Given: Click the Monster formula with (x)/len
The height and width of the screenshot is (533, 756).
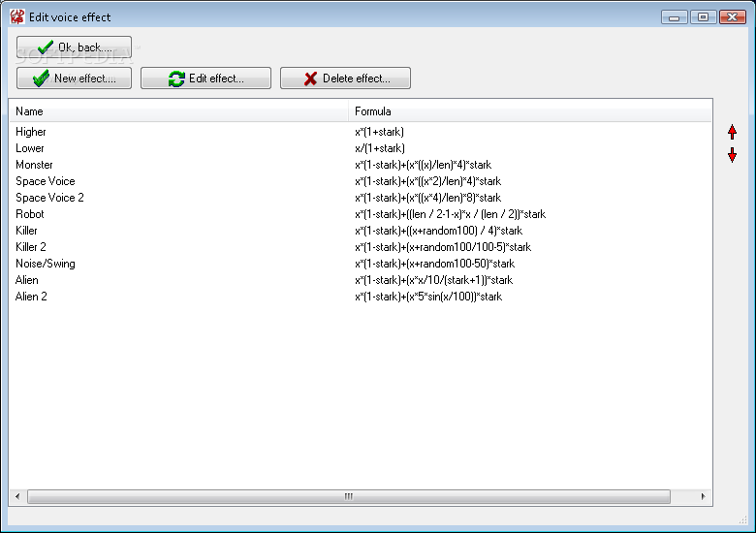Looking at the screenshot, I should 423,165.
